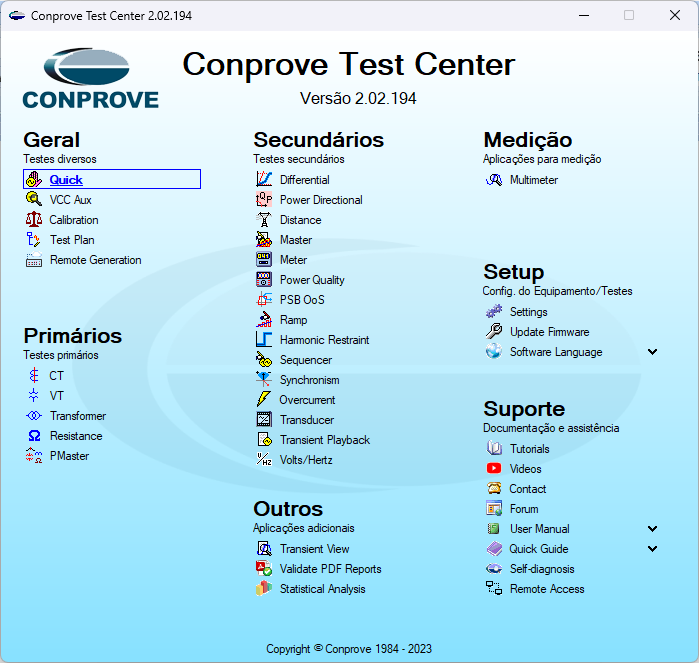Open the Quick test link
699x663 pixels.
tap(66, 180)
